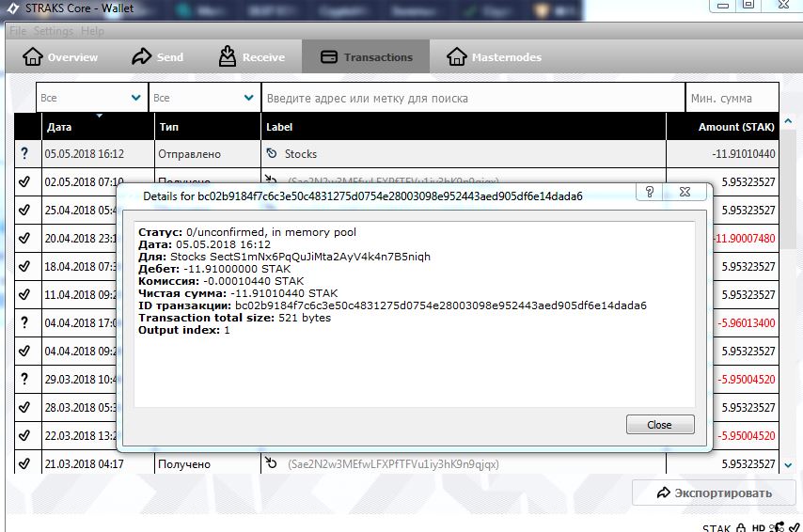803x532 pixels.
Task: Click the ID транзакции line in dialog
Action: pos(392,305)
